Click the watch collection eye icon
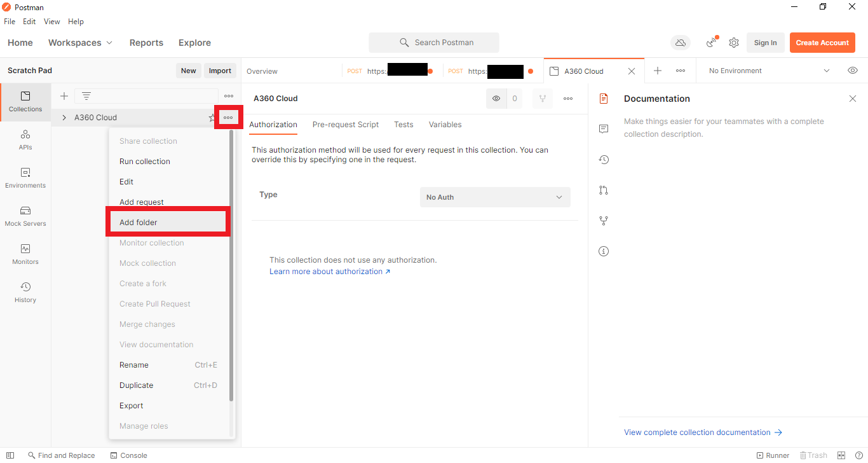868x463 pixels. click(x=496, y=99)
